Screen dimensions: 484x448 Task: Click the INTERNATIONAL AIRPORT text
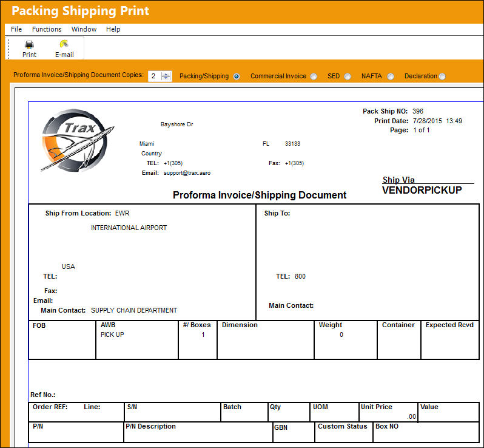point(129,228)
